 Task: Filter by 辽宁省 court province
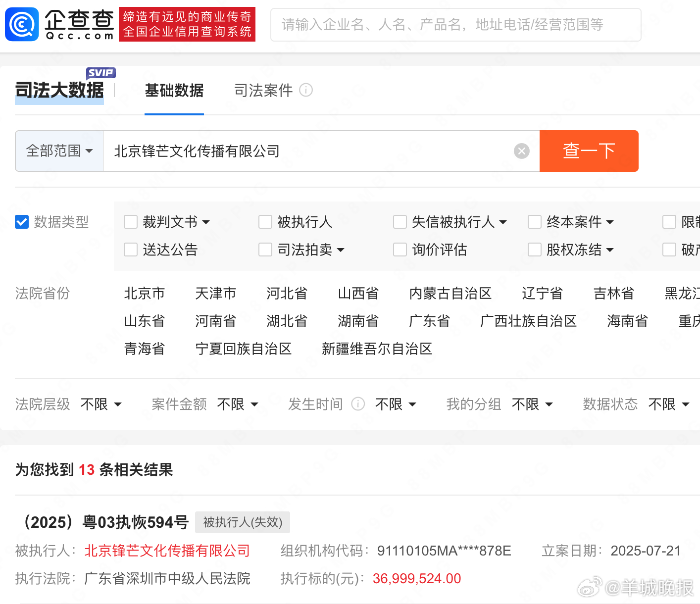click(x=543, y=294)
